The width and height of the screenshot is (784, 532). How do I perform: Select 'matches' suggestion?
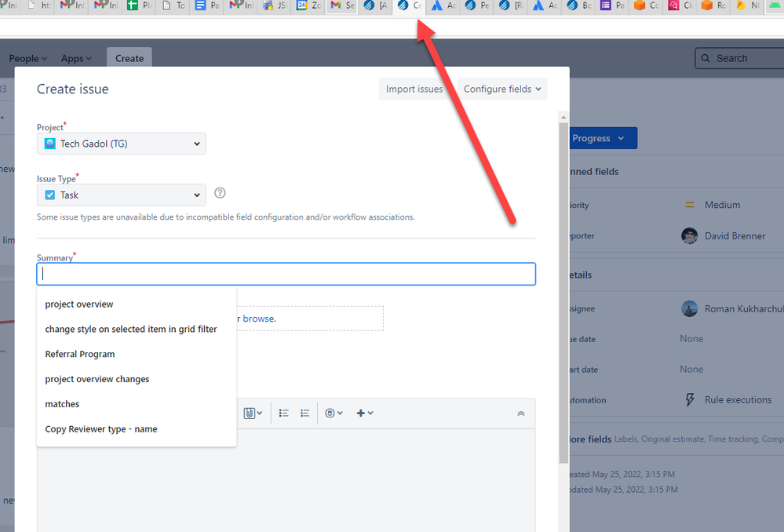136,404
